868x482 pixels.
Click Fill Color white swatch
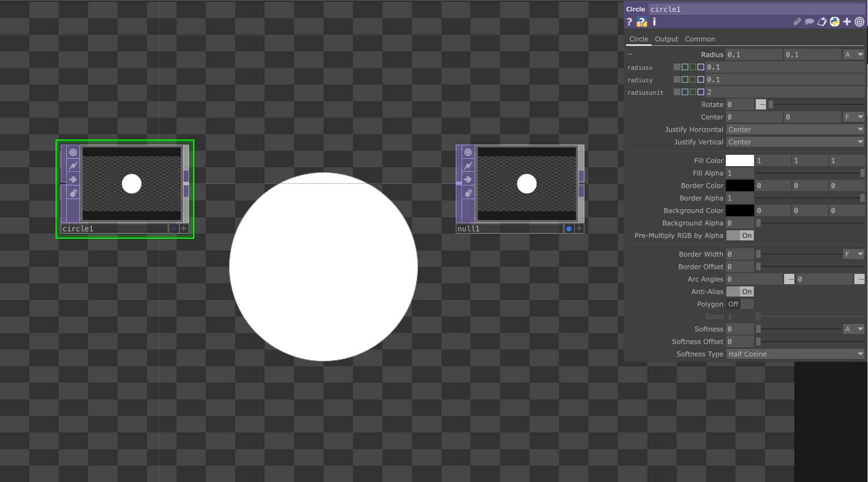pyautogui.click(x=740, y=160)
